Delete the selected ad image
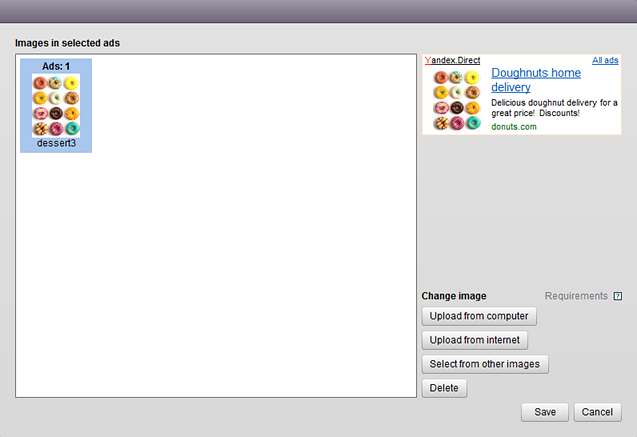This screenshot has width=637, height=437. coord(444,388)
